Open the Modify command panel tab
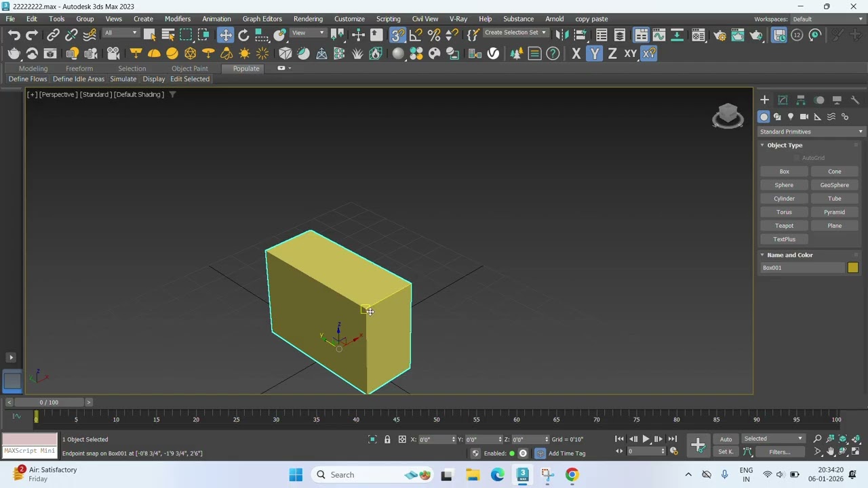The image size is (868, 488). (783, 100)
